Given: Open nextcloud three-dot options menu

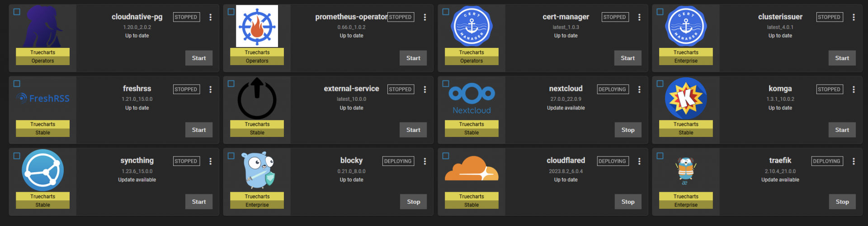Looking at the screenshot, I should tap(639, 89).
